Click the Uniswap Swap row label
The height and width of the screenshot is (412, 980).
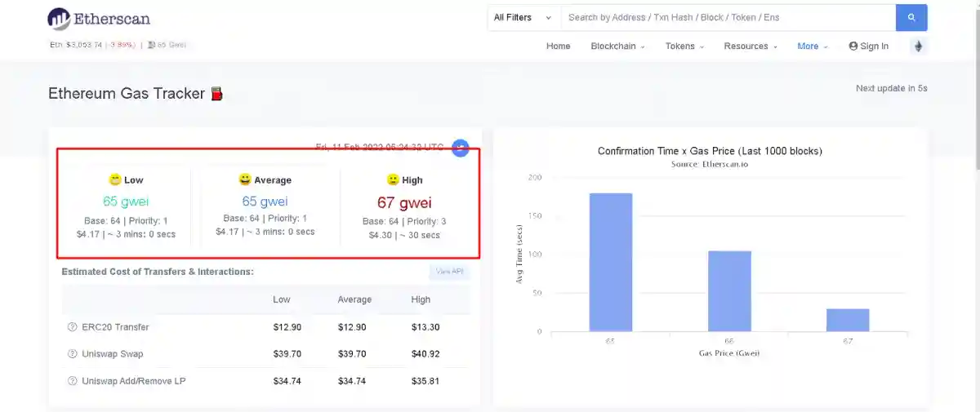pos(113,354)
